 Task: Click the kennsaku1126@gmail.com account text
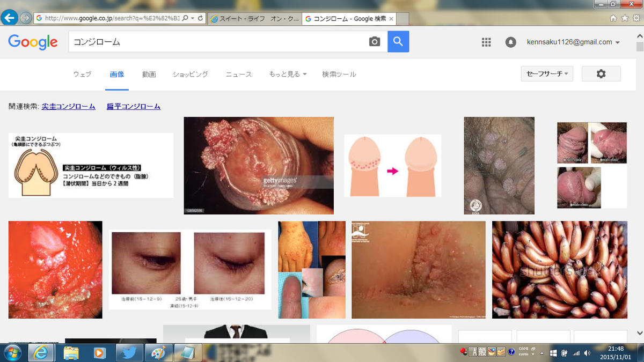[x=569, y=42]
